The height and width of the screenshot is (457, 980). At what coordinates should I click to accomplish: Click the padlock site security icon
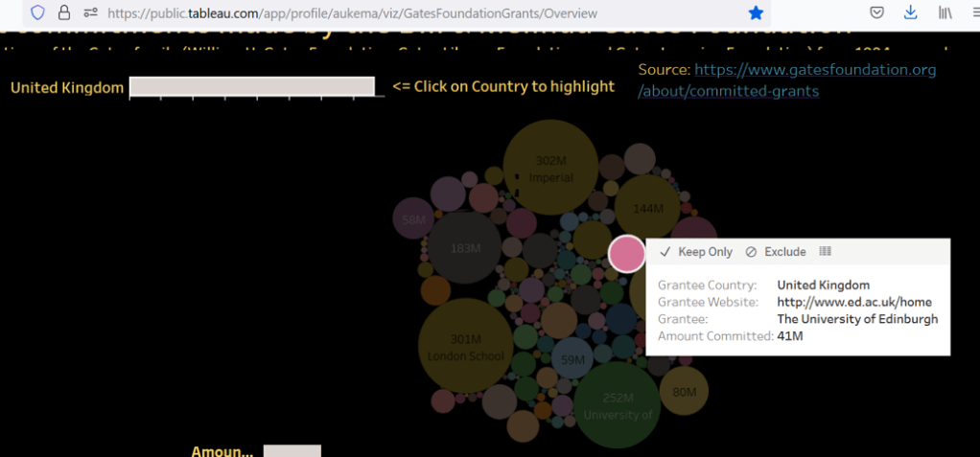click(63, 13)
